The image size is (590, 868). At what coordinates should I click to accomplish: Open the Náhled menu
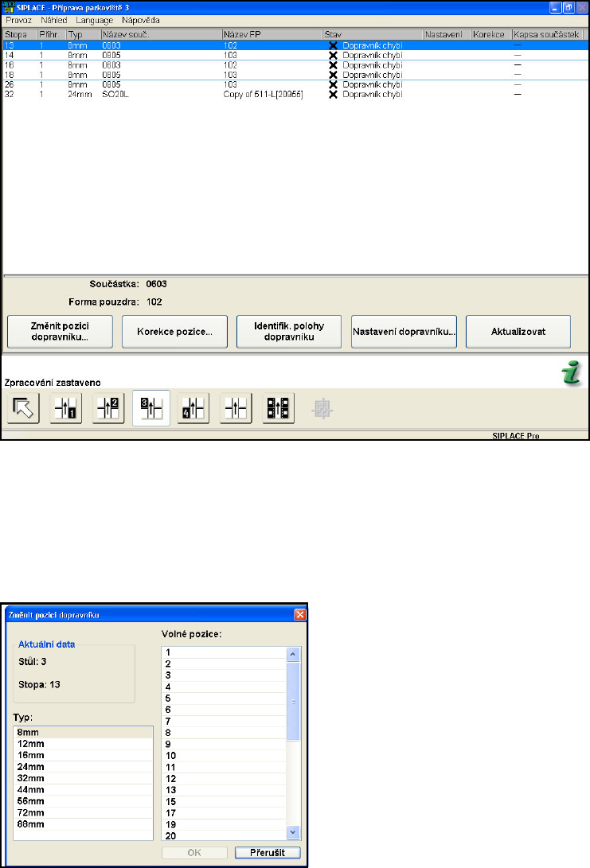point(53,21)
